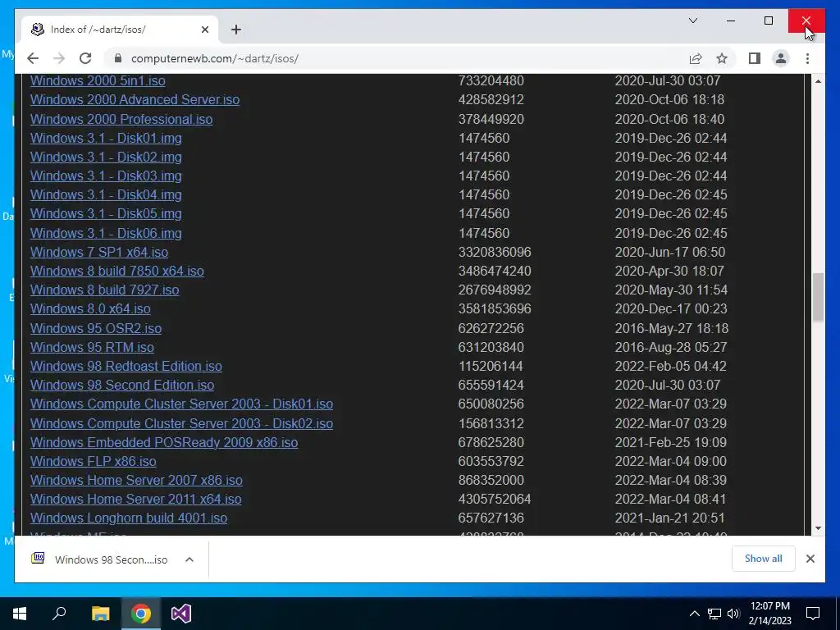This screenshot has height=630, width=840.
Task: Open the volume tray icon
Action: coord(733,614)
